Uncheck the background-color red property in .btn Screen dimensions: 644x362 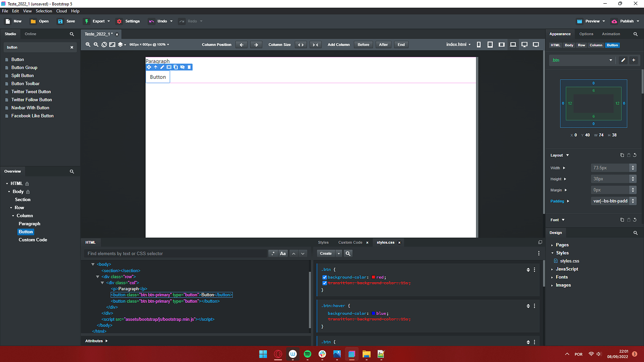tap(325, 277)
